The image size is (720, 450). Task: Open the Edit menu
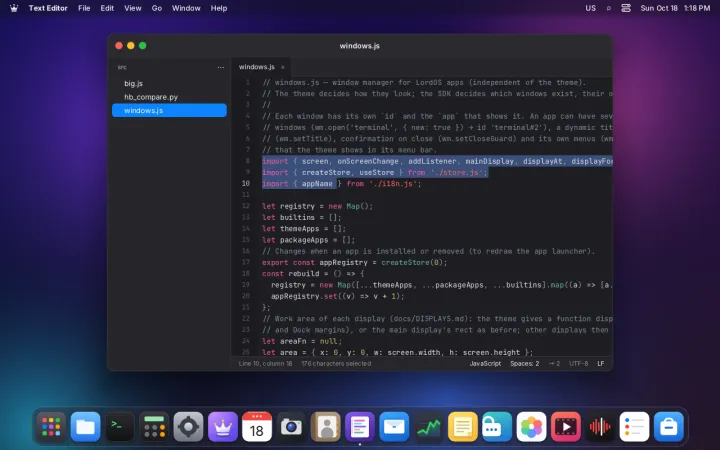pyautogui.click(x=107, y=8)
